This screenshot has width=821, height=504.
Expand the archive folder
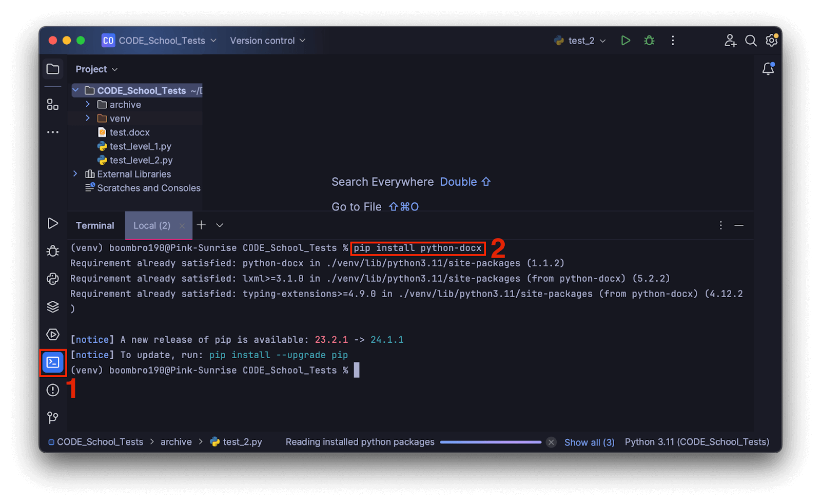(88, 104)
